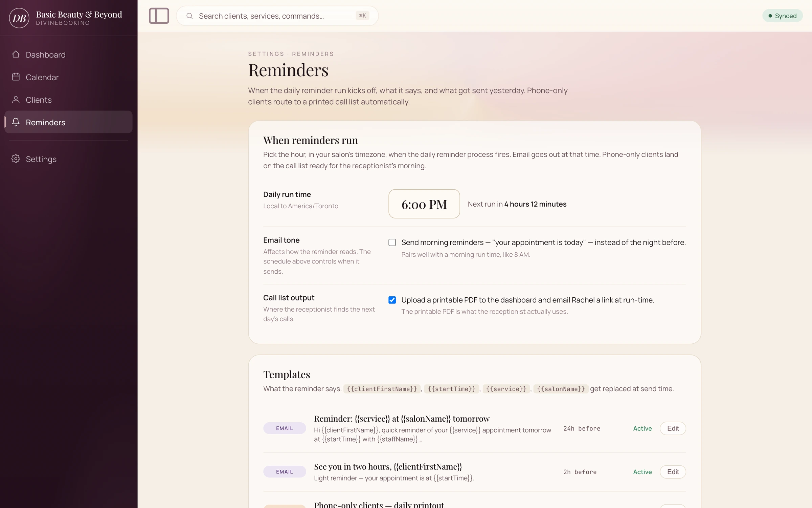Click 'Next run in 4 hours 12 minutes'
Image resolution: width=812 pixels, height=508 pixels.
click(x=517, y=204)
